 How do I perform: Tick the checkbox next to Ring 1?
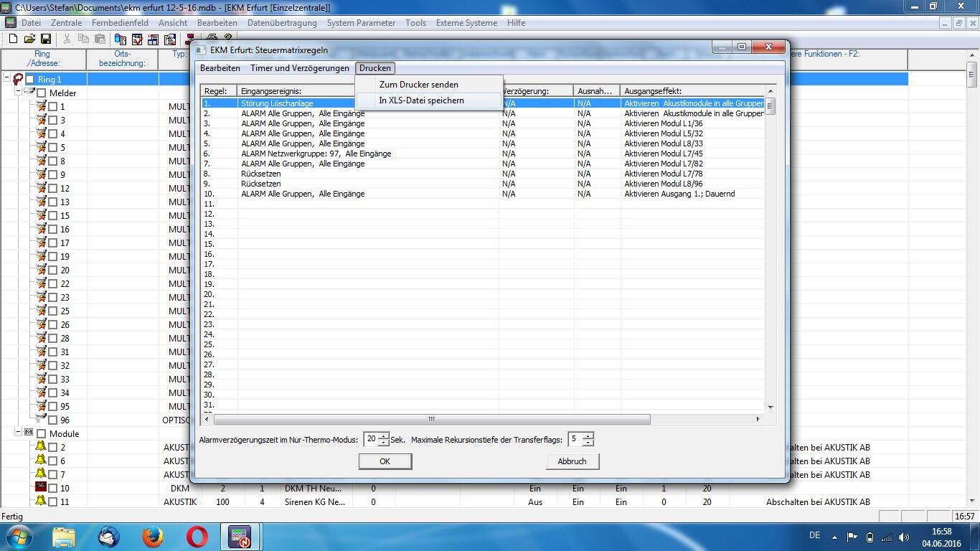click(30, 80)
